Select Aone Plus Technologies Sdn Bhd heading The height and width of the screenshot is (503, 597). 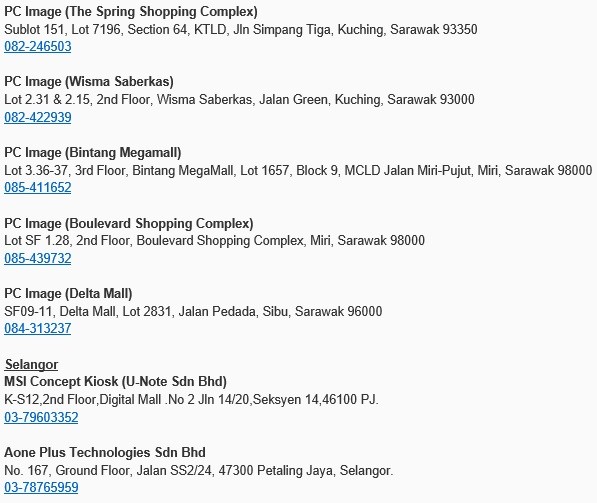coord(105,452)
